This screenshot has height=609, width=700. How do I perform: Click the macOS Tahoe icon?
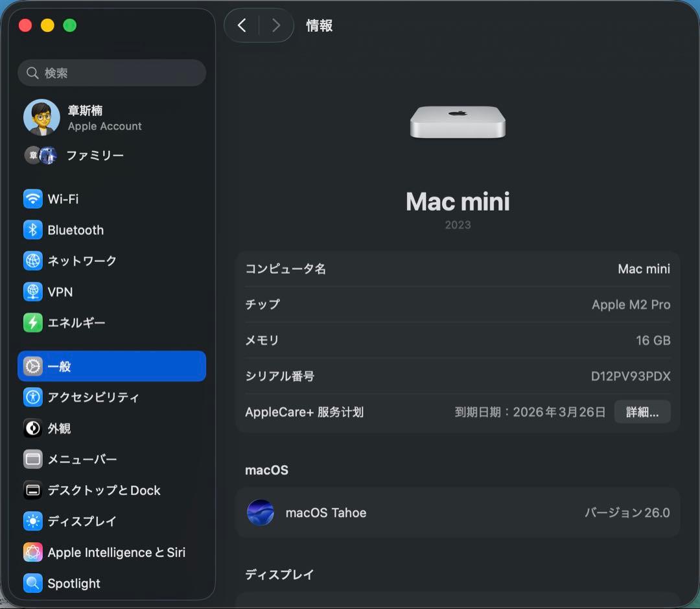tap(261, 512)
